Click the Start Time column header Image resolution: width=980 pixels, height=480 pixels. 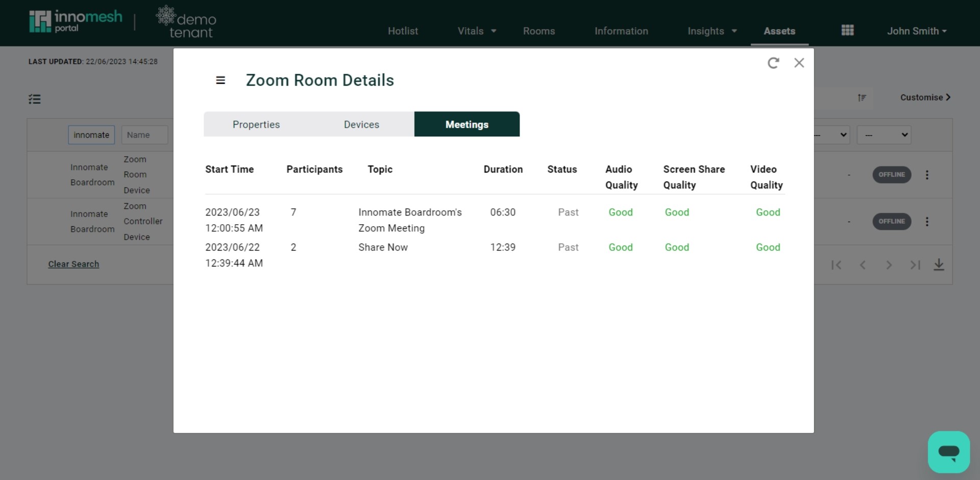point(230,169)
